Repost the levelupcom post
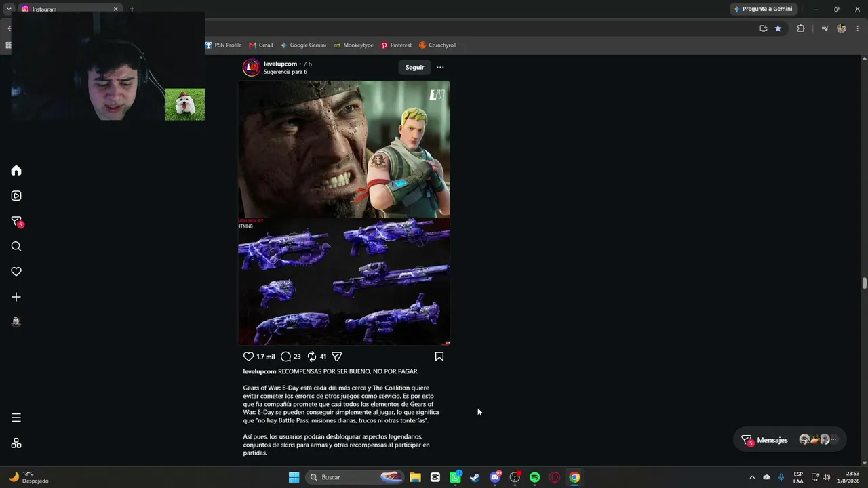868x488 pixels. [312, 357]
